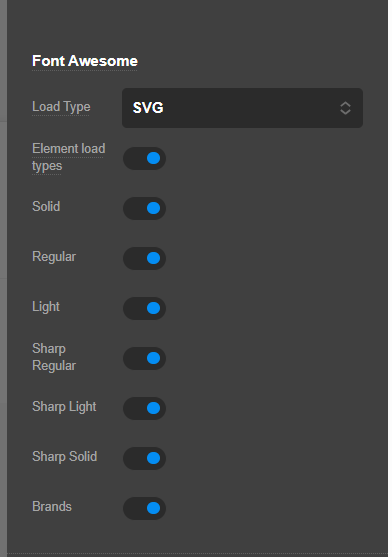Disable the Sharp Light toggle

pyautogui.click(x=145, y=408)
